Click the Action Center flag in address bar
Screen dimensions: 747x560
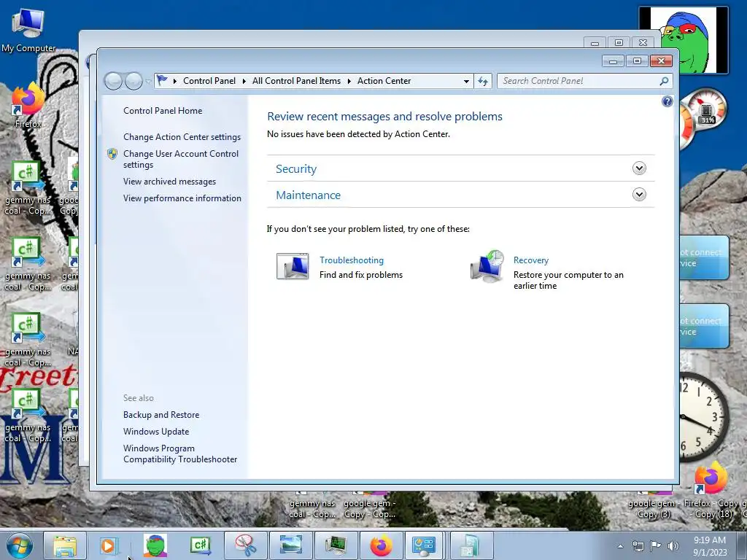[163, 80]
